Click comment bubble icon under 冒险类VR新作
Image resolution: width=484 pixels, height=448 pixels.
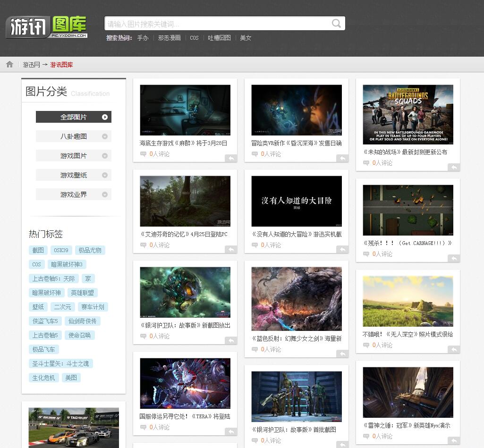pyautogui.click(x=255, y=153)
